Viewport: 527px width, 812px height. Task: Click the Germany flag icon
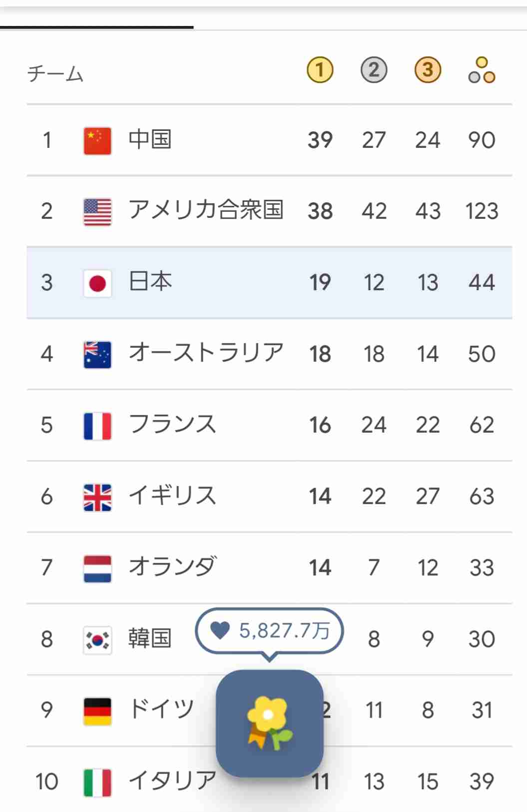click(x=97, y=712)
